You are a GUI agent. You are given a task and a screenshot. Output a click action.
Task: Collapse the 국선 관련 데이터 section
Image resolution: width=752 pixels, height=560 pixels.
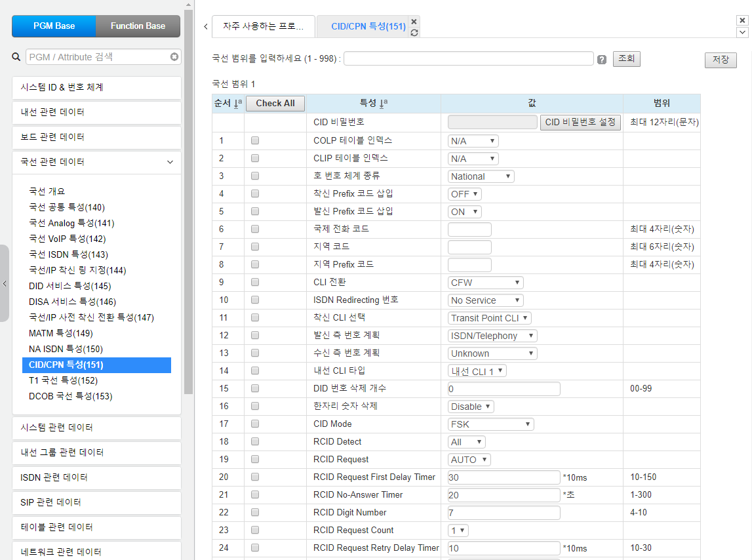[96, 162]
